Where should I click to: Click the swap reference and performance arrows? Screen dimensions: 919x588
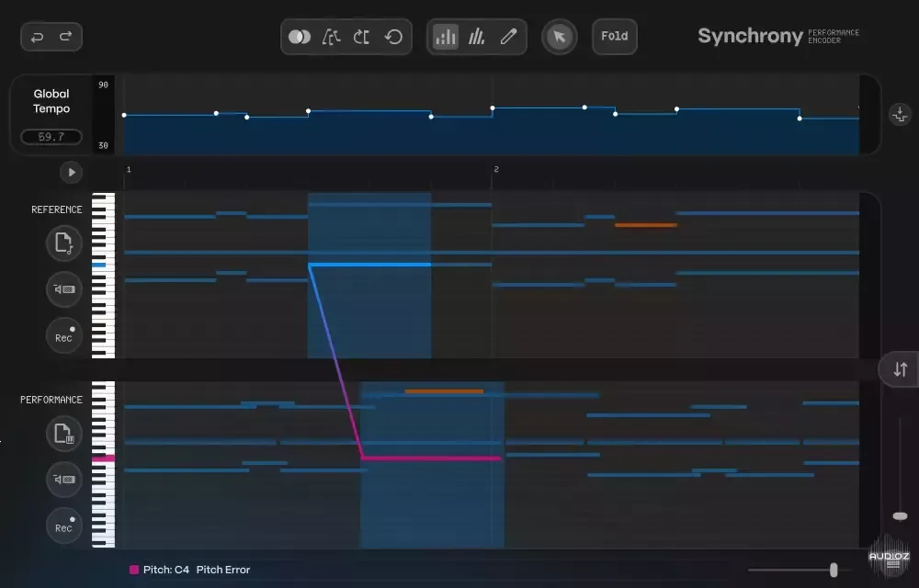[x=901, y=369]
